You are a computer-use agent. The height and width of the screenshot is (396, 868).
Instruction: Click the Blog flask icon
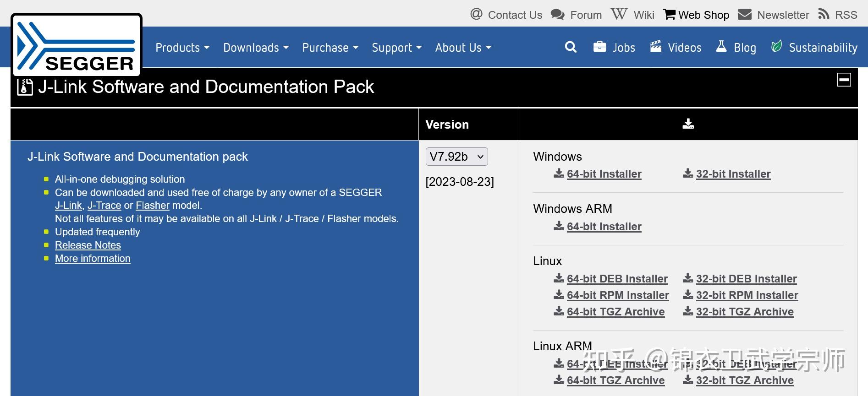[721, 46]
